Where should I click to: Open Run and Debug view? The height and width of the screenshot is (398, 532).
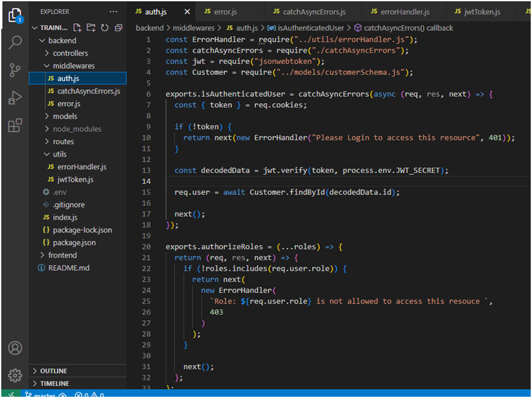[15, 98]
